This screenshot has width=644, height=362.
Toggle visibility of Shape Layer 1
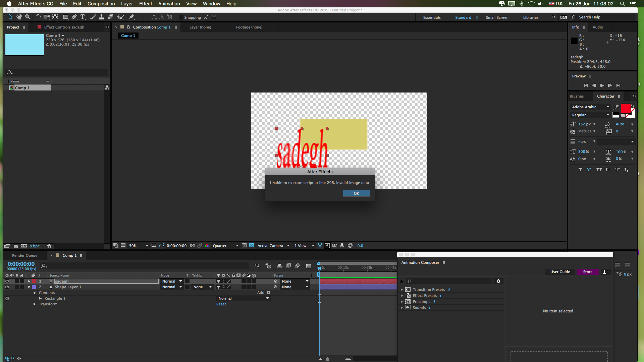(7, 287)
